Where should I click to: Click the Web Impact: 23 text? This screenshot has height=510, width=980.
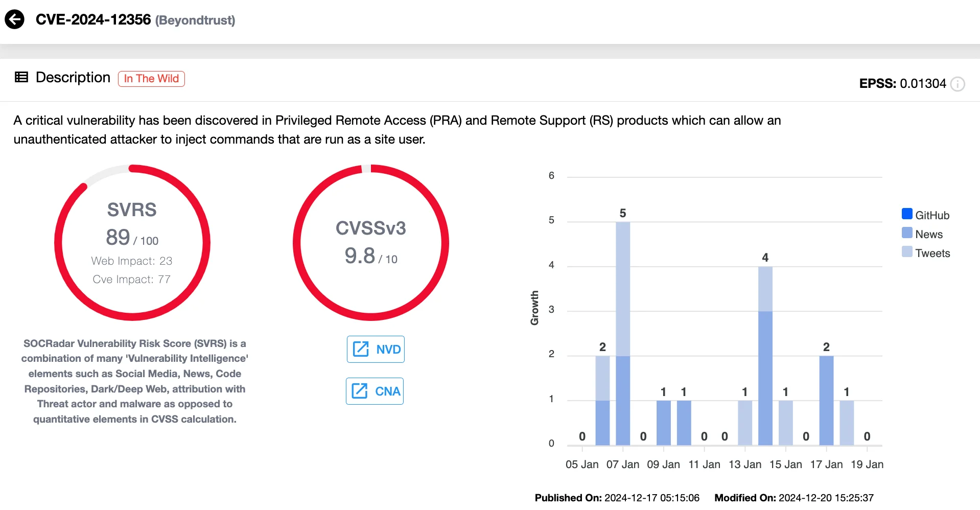(132, 261)
